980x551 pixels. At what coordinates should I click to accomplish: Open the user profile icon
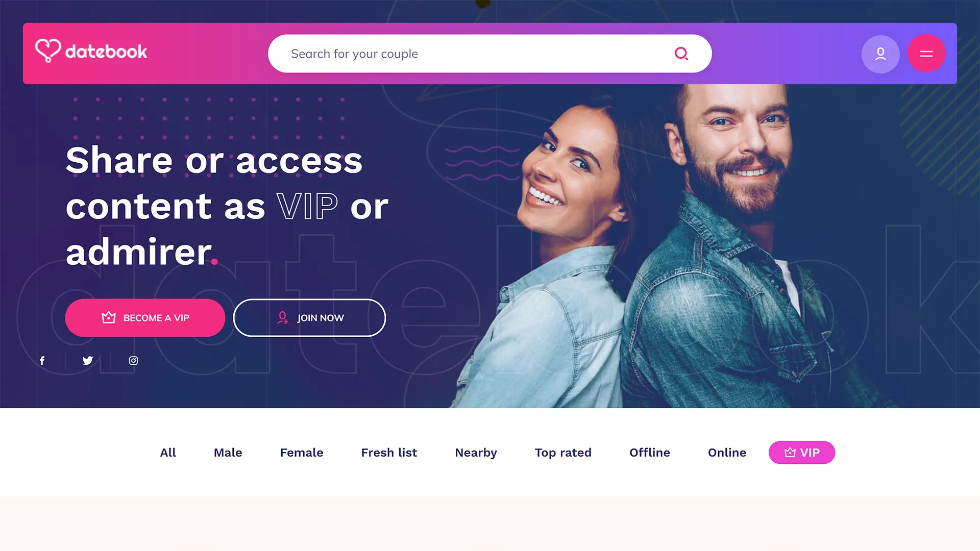point(880,54)
